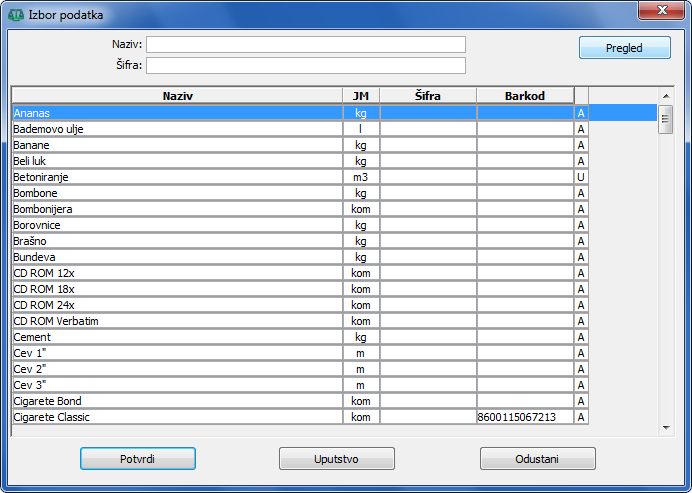Select the Cigarete Classic row
This screenshot has height=493, width=692.
tap(176, 417)
